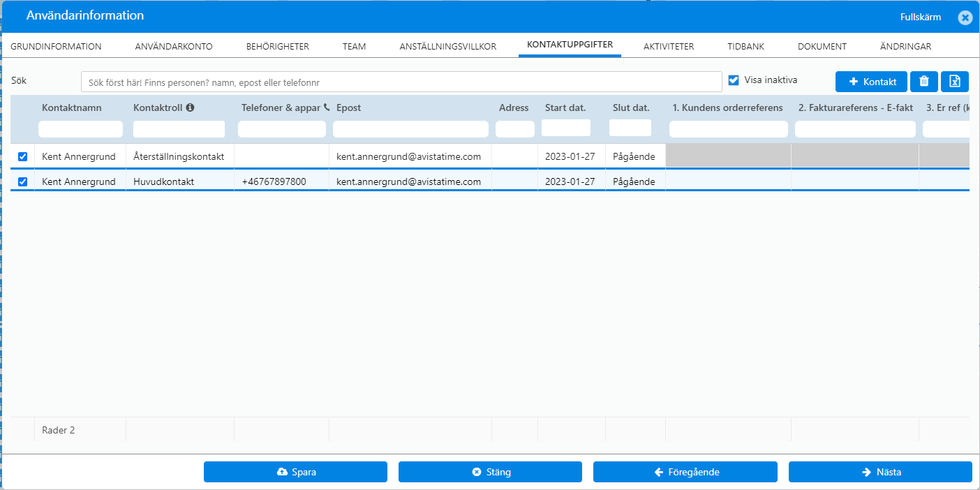Viewport: 980px width, 490px height.
Task: Sort by Adress column header
Action: (514, 108)
